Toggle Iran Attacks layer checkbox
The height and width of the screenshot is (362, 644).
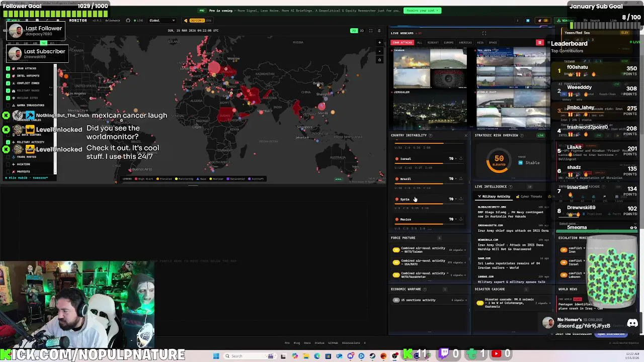[x=8, y=68]
